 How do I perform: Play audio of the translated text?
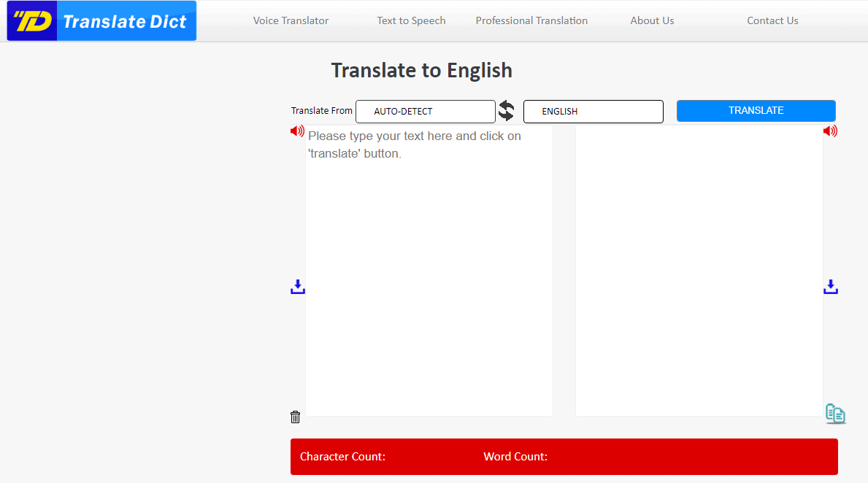[830, 131]
